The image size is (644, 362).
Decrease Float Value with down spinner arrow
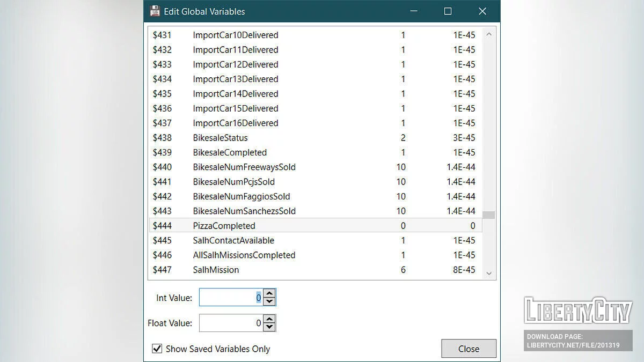(x=269, y=327)
